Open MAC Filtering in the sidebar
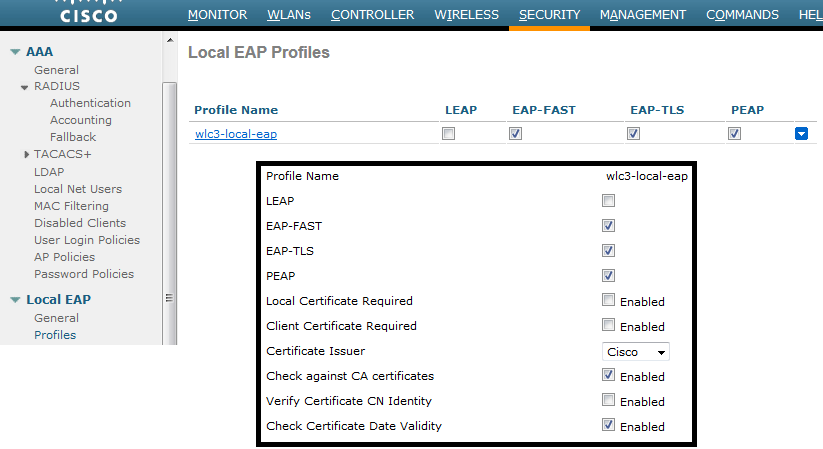The image size is (823, 449). [x=71, y=206]
